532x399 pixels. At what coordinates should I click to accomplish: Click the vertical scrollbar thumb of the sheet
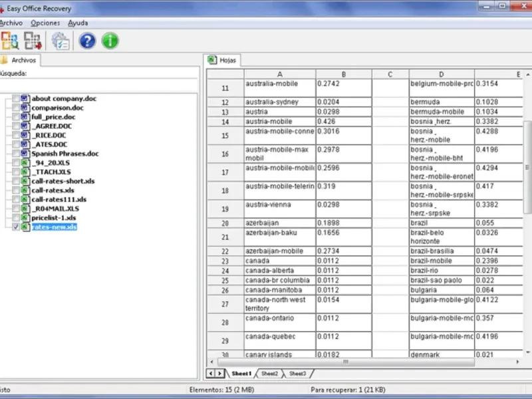coord(527,168)
